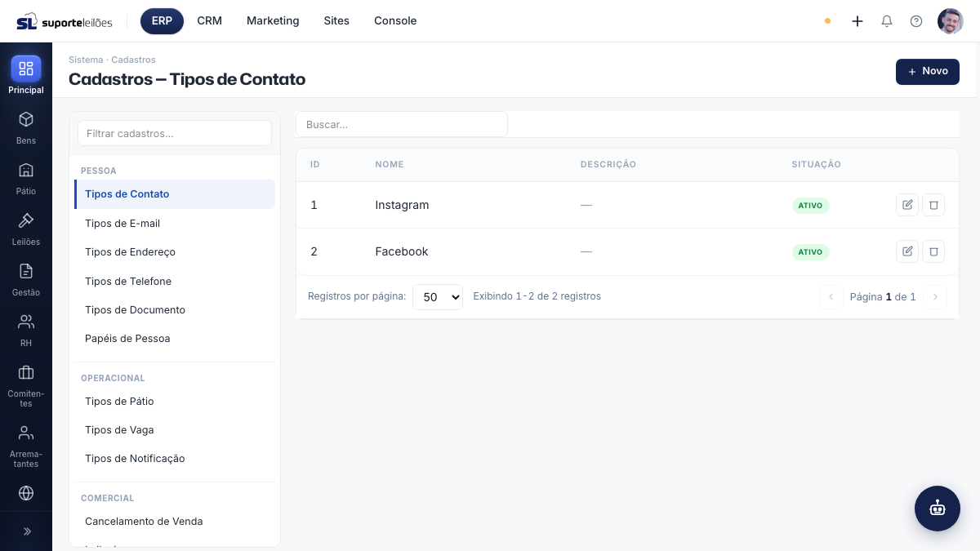The height and width of the screenshot is (551, 980).
Task: Open the Gestão document icon
Action: 26,271
